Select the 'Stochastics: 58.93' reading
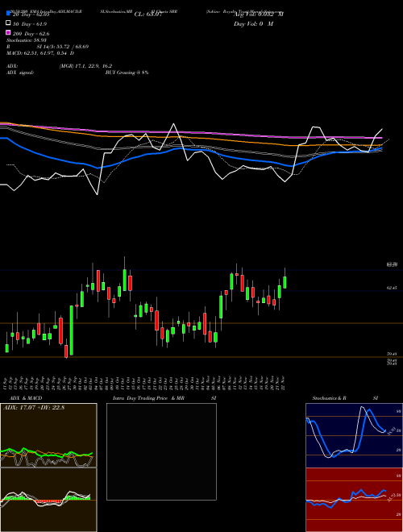This screenshot has width=403, height=532. coord(27,40)
